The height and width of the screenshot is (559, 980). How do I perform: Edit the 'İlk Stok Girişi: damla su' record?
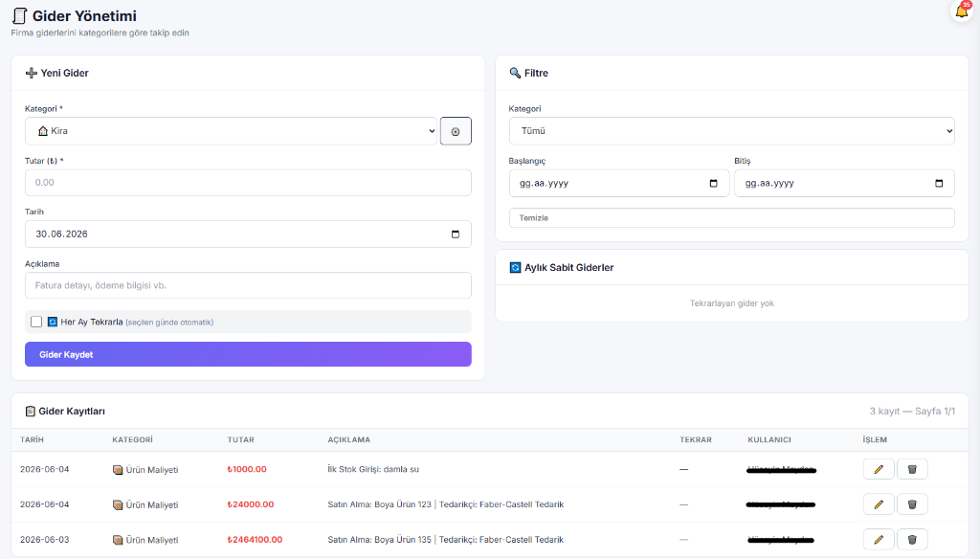click(x=879, y=469)
